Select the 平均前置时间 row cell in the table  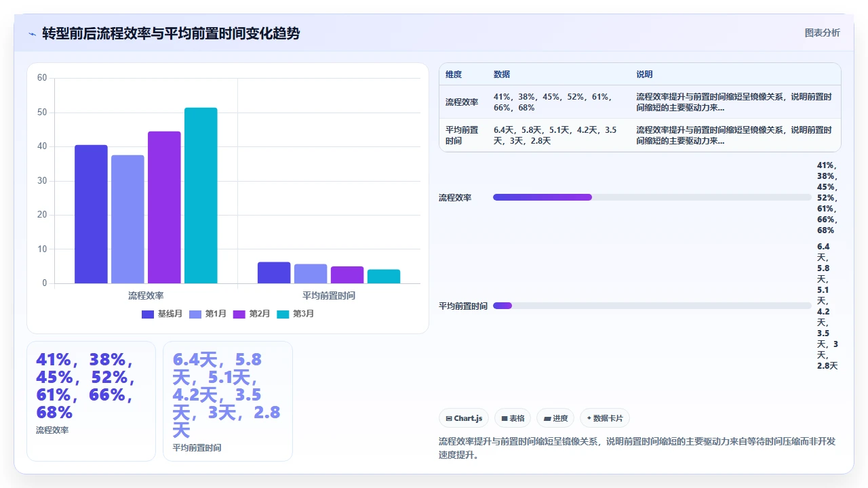coord(462,136)
